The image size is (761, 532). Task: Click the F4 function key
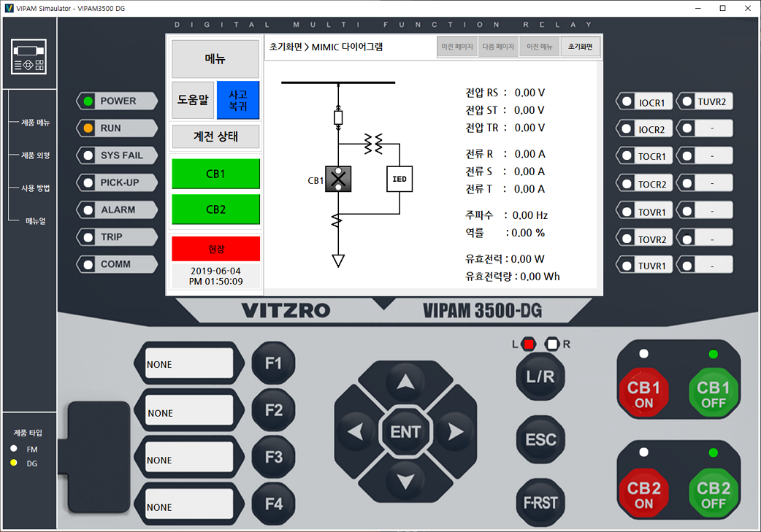(273, 504)
